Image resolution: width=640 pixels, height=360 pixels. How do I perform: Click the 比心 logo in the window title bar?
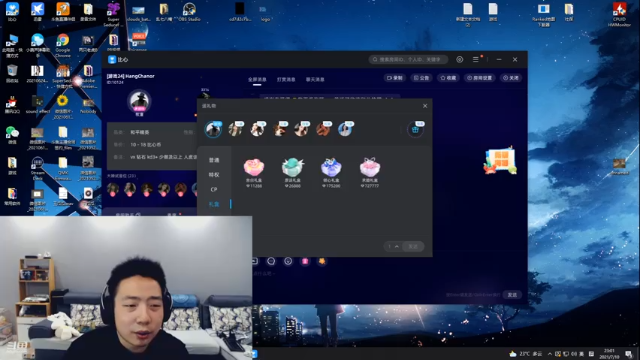112,60
